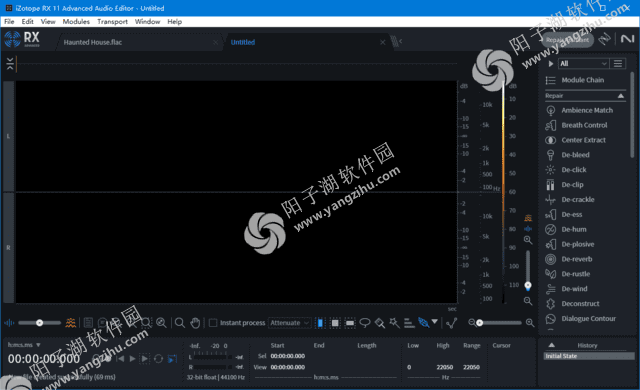Open the Transport menu
Viewport: 640px width, 390px height.
pos(112,22)
